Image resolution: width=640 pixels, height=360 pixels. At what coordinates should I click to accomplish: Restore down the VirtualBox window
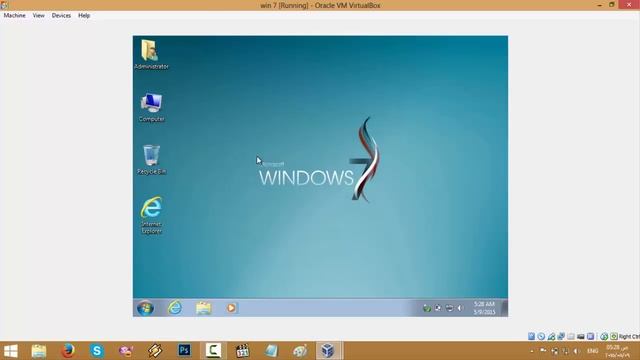point(611,5)
